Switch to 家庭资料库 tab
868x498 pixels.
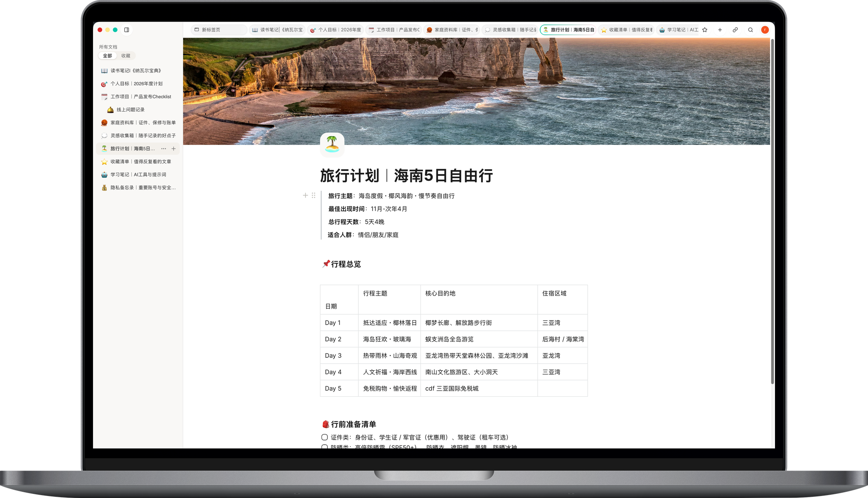(452, 30)
